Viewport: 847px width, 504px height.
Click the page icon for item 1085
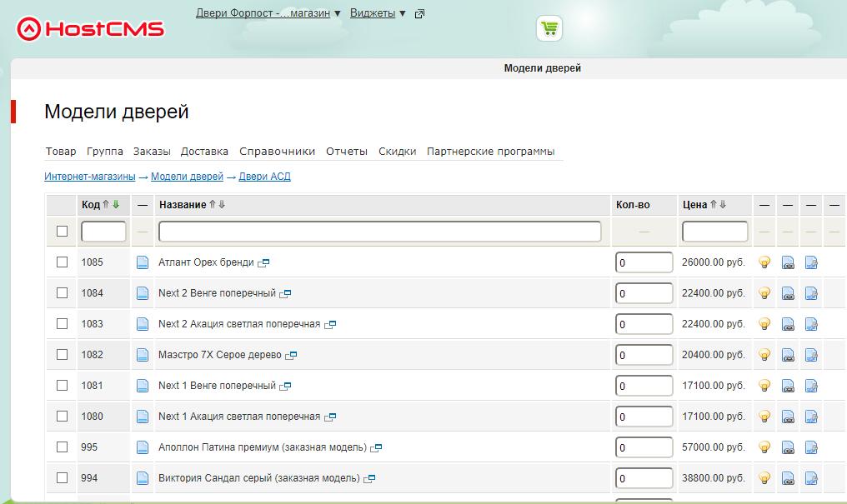pos(142,262)
